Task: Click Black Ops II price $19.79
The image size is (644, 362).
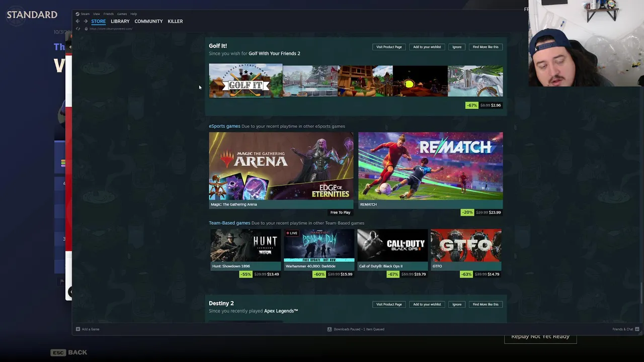Action: pyautogui.click(x=420, y=274)
